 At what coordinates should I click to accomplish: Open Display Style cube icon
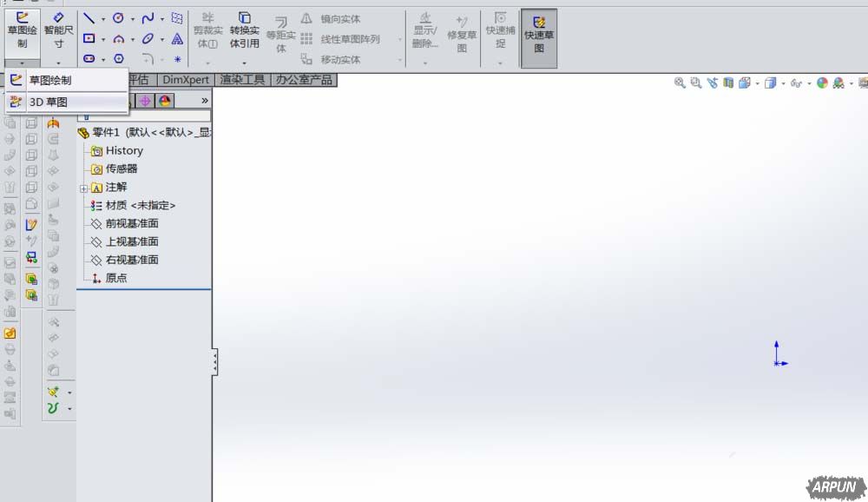[770, 83]
